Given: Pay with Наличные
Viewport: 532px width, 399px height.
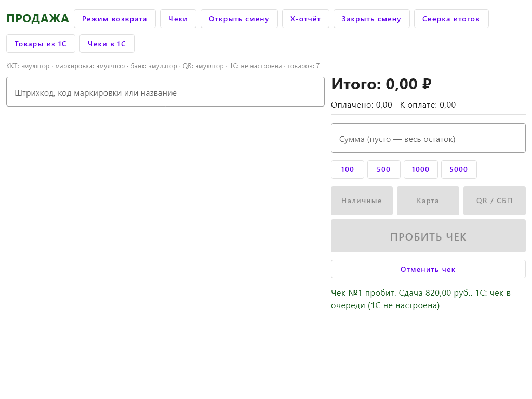Looking at the screenshot, I should [362, 201].
